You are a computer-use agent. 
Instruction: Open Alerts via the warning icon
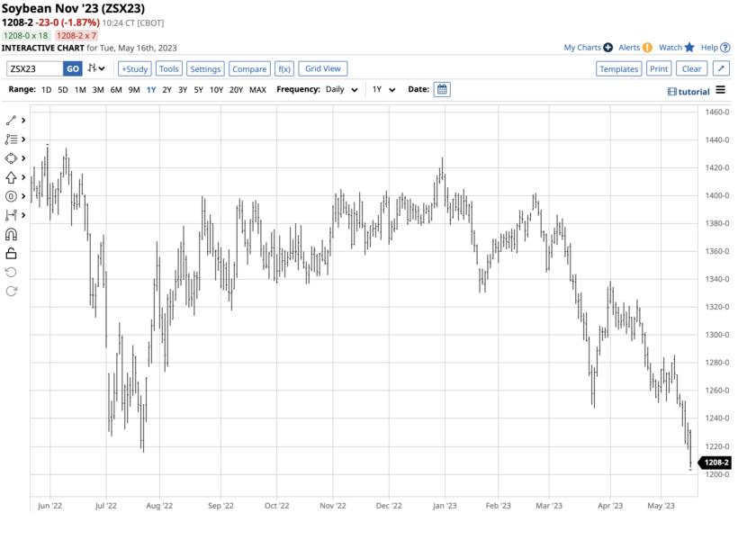[646, 47]
